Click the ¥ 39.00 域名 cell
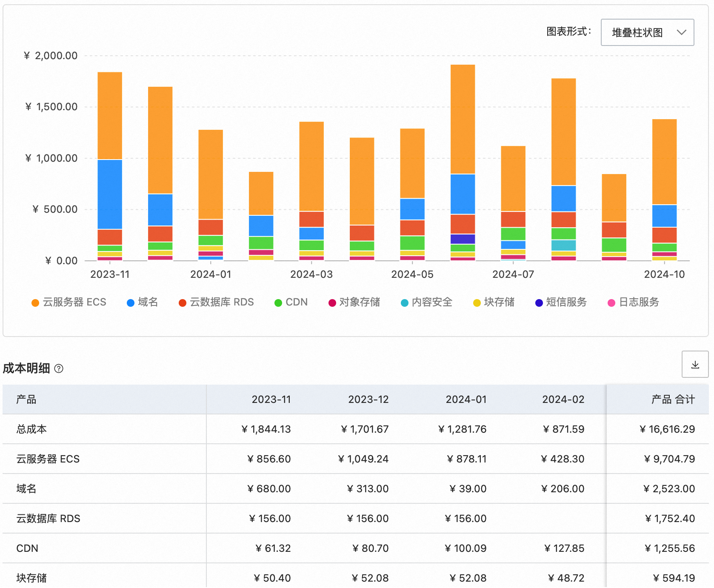 pos(468,489)
